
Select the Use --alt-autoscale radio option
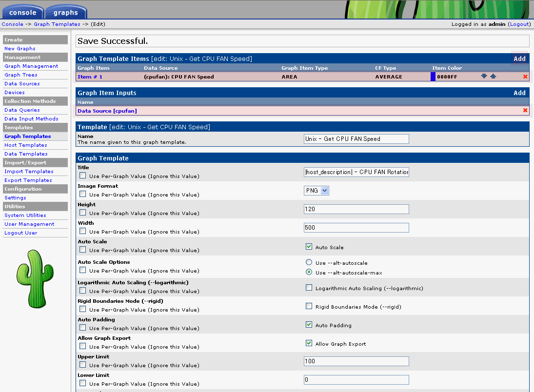(x=309, y=262)
